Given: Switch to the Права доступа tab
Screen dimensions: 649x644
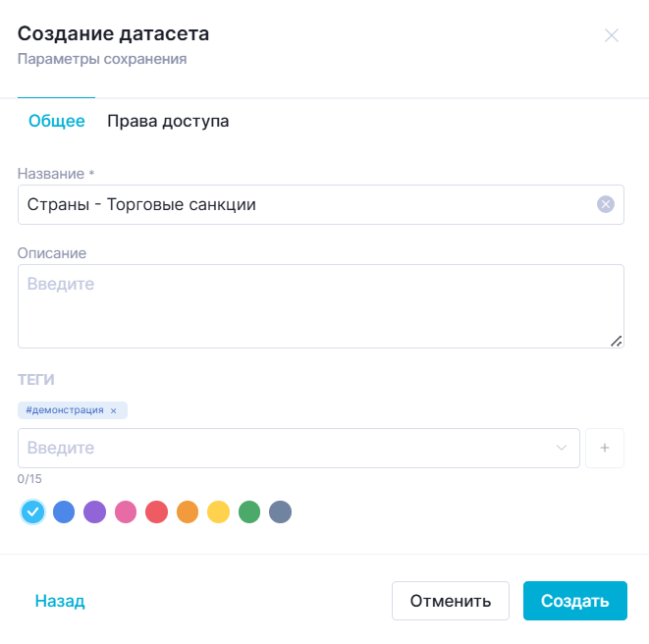Looking at the screenshot, I should pyautogui.click(x=168, y=122).
